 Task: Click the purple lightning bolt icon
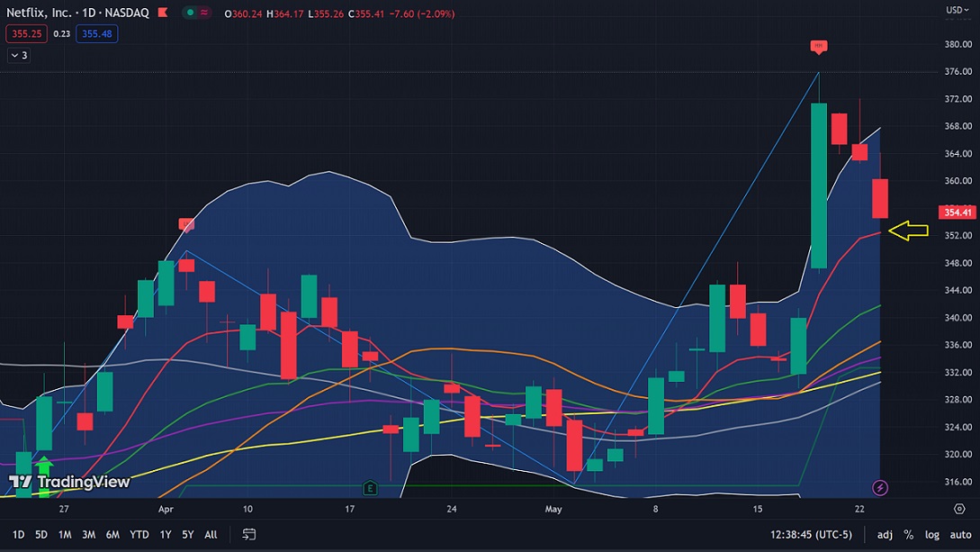(880, 487)
